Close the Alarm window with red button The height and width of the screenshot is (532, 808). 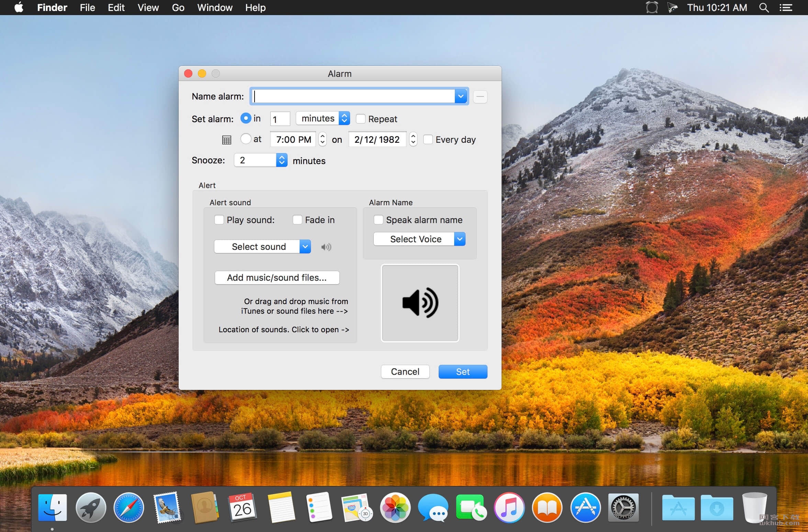pos(188,73)
